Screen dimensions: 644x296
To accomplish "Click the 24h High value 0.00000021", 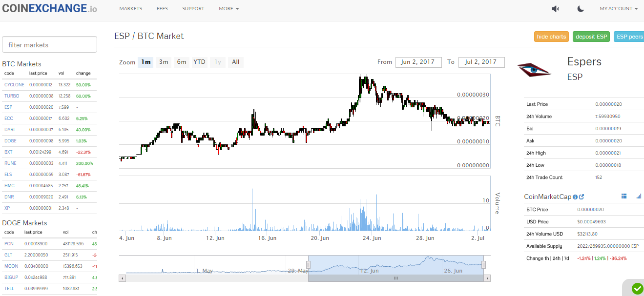I will point(608,153).
